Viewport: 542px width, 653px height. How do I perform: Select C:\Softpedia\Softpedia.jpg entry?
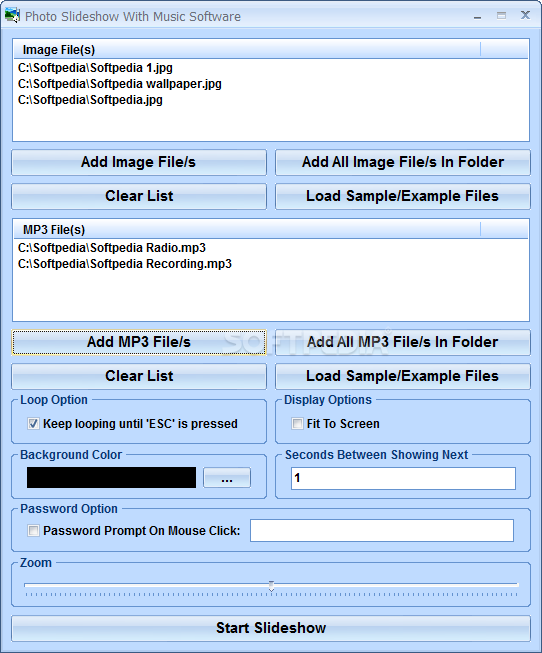[x=90, y=100]
